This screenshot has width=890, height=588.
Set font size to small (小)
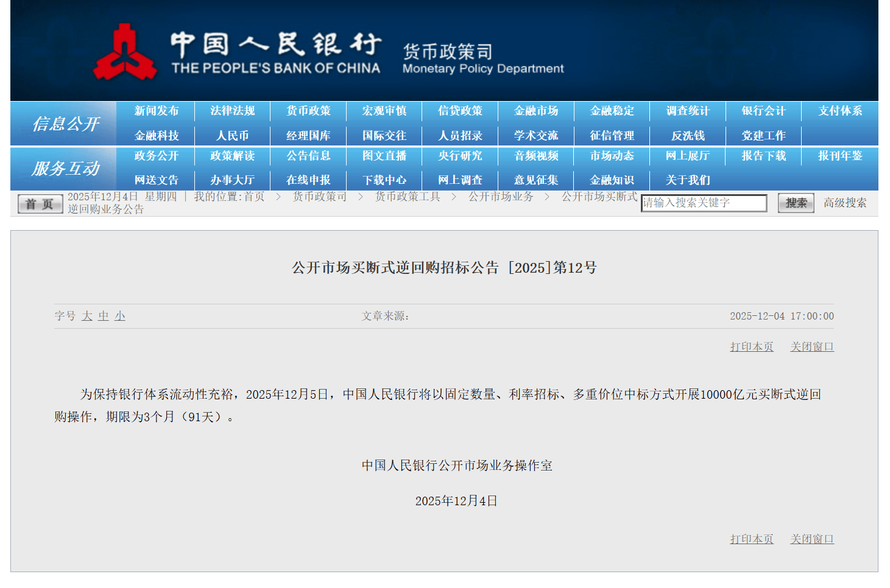(x=120, y=316)
